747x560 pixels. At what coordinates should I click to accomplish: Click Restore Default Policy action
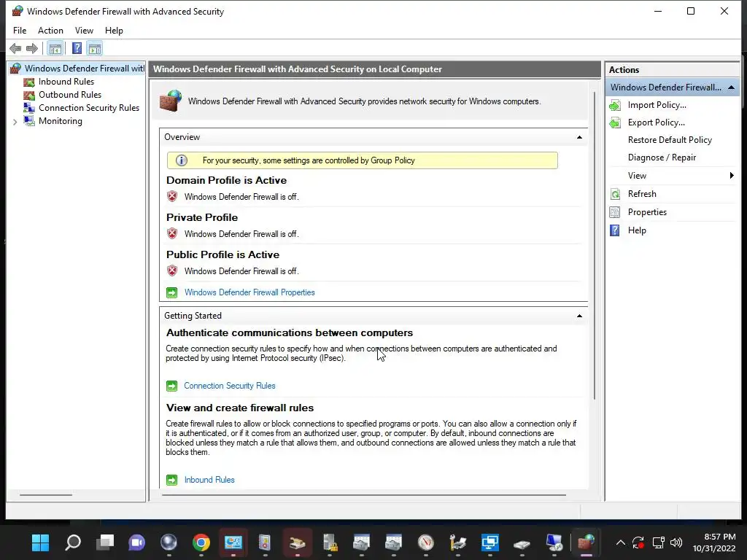click(x=670, y=140)
